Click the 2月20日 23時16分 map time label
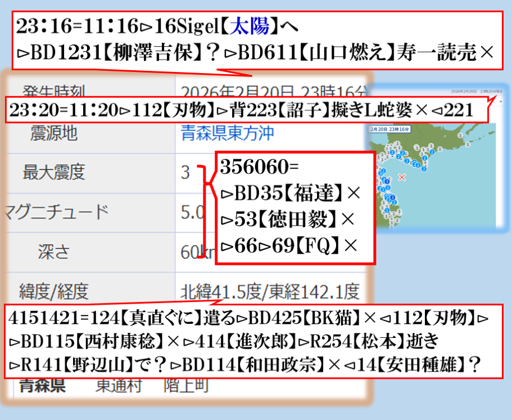Screen dimensions: 512x420 390,128
